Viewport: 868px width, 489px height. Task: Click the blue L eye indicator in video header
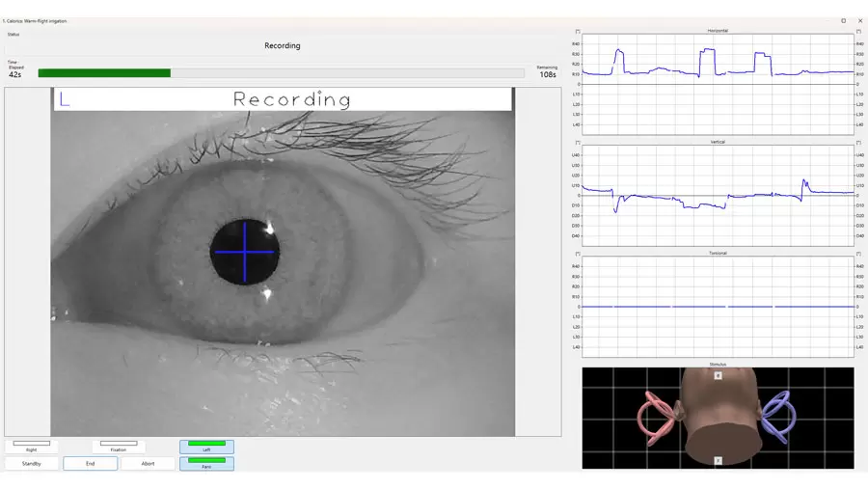pos(65,98)
